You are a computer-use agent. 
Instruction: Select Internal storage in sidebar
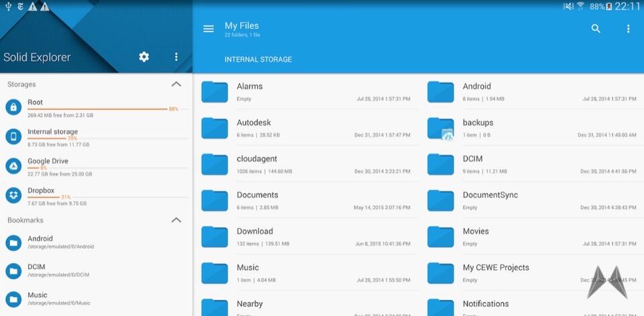tap(96, 138)
